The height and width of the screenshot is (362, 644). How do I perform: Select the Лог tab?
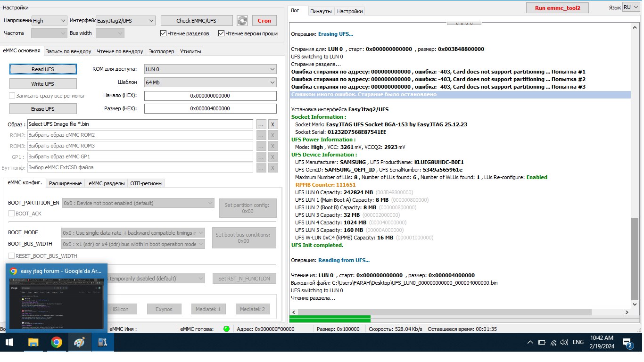click(x=295, y=10)
